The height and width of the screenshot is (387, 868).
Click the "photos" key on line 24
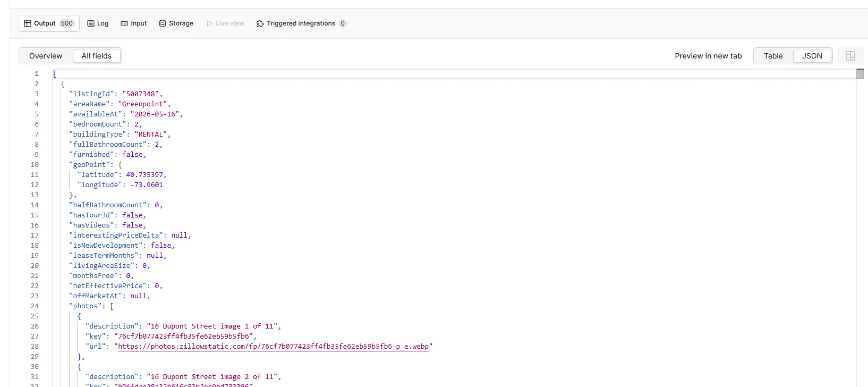85,306
